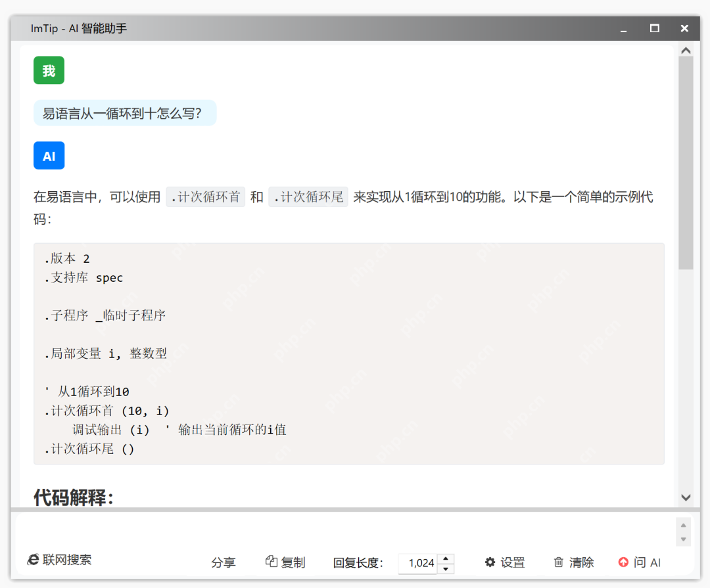710x588 pixels.
Task: Increase 回复长度 with the stepper up arrow
Action: pos(446,558)
